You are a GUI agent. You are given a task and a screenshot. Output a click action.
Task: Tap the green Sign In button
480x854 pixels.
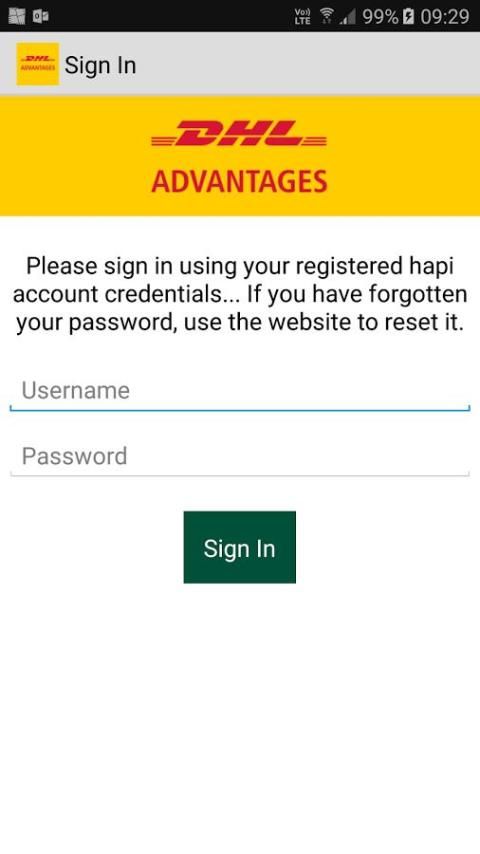pyautogui.click(x=240, y=547)
